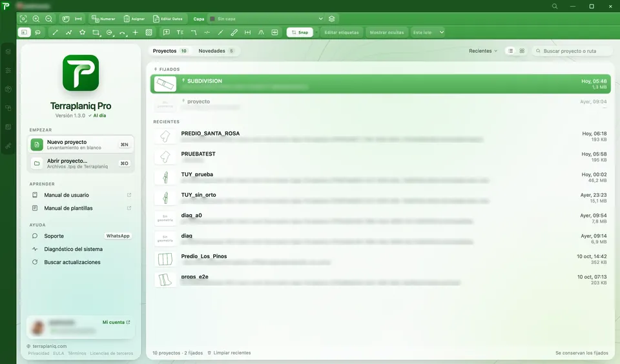Screen dimensions: 620x364
Task: Open Manual de plantillas link
Action: coord(81,208)
